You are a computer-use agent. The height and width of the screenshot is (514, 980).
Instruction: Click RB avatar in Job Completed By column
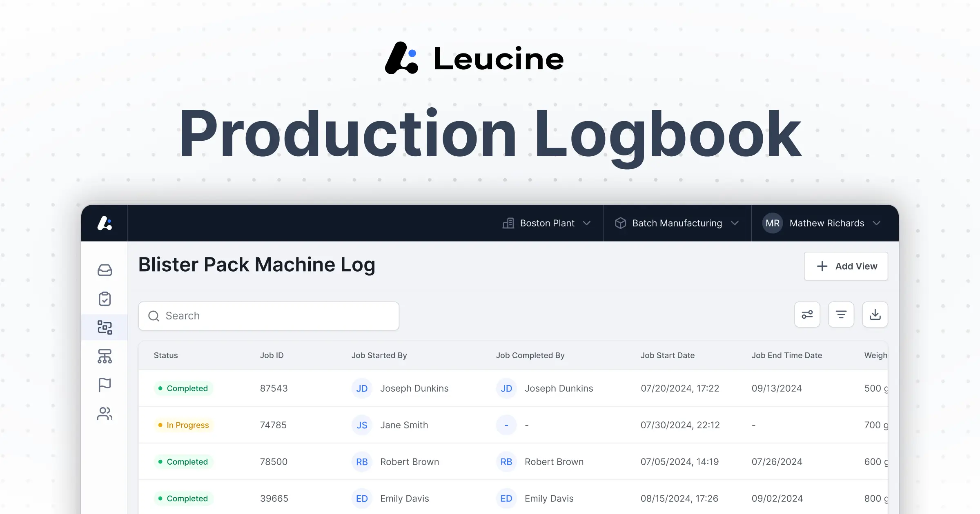[x=506, y=462]
